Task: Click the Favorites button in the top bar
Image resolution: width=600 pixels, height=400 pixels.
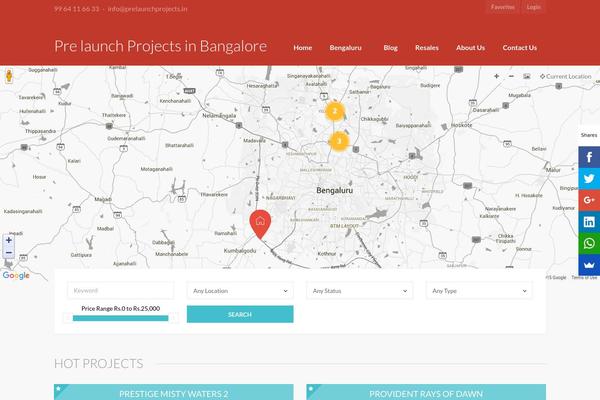Action: [x=502, y=7]
